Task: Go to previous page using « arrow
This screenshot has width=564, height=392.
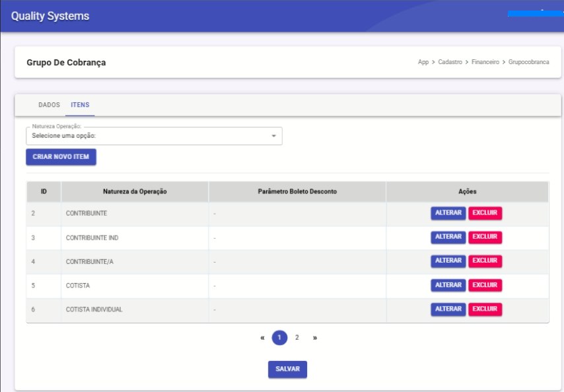Action: (x=262, y=338)
